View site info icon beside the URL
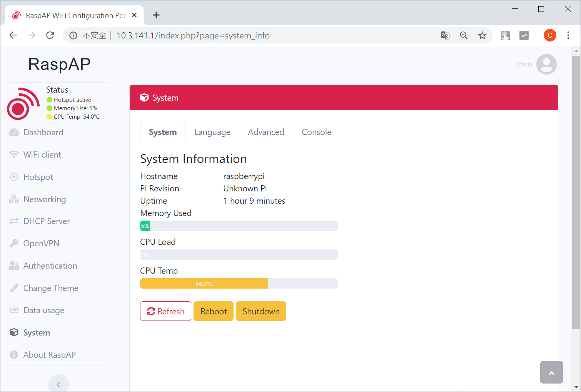Image resolution: width=581 pixels, height=392 pixels. pyautogui.click(x=73, y=35)
